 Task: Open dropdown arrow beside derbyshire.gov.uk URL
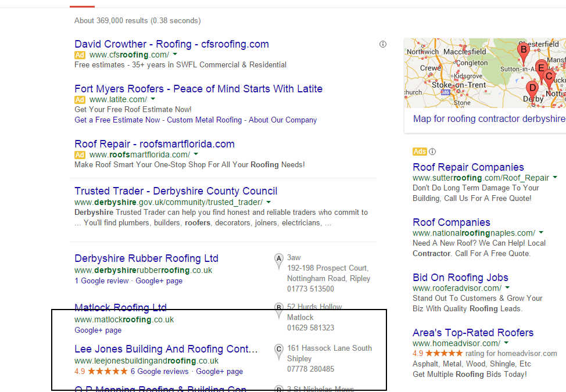pyautogui.click(x=268, y=202)
